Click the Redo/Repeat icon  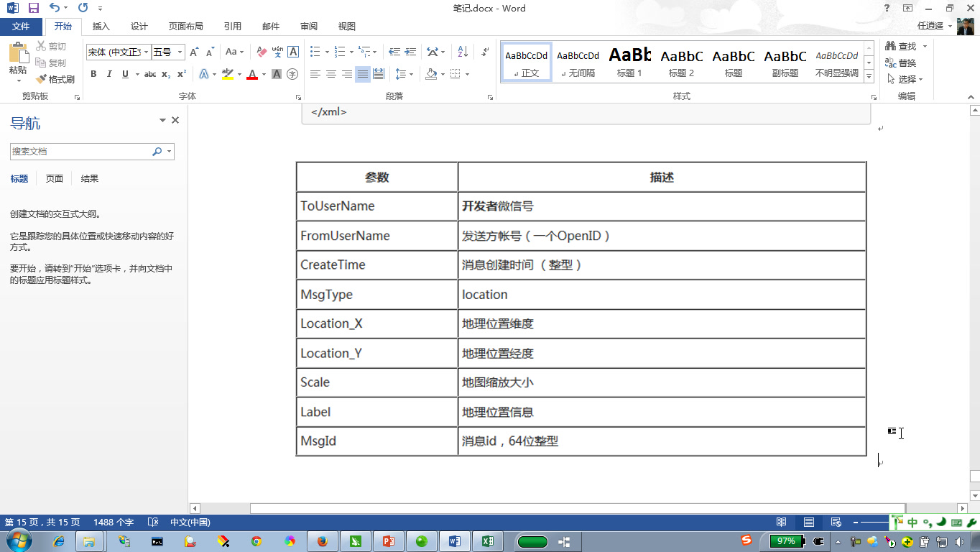tap(83, 8)
